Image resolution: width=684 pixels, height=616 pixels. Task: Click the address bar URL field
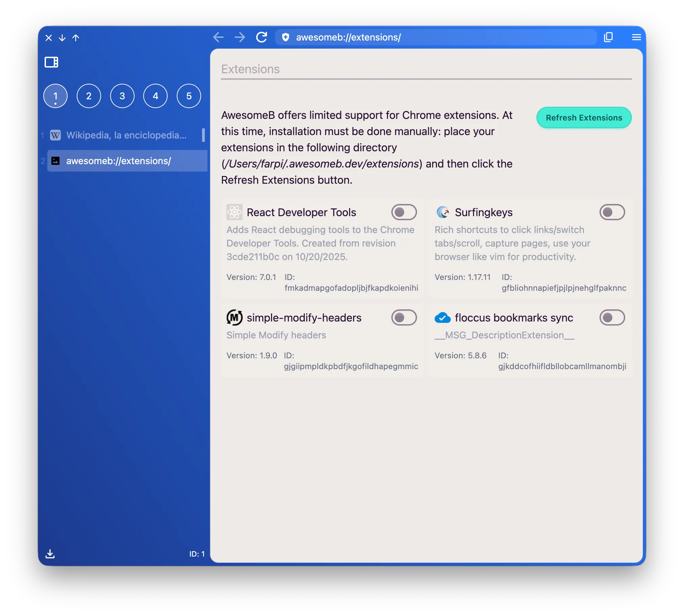(436, 37)
